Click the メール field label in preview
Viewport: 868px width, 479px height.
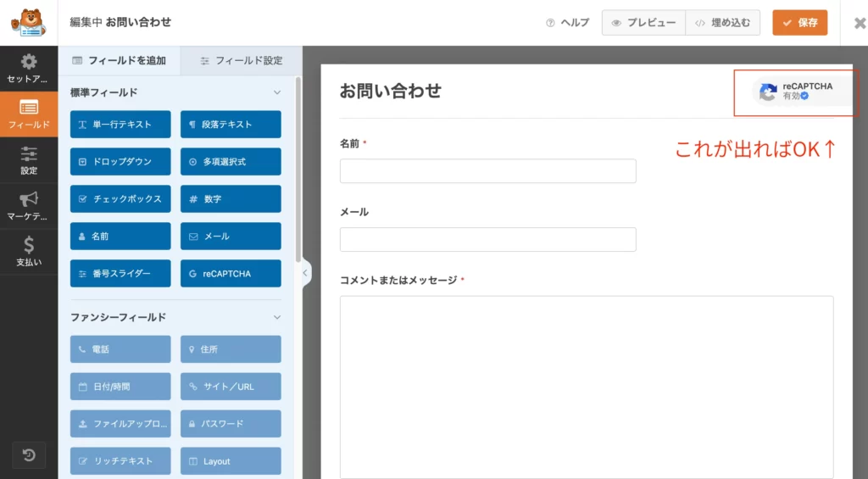click(354, 212)
